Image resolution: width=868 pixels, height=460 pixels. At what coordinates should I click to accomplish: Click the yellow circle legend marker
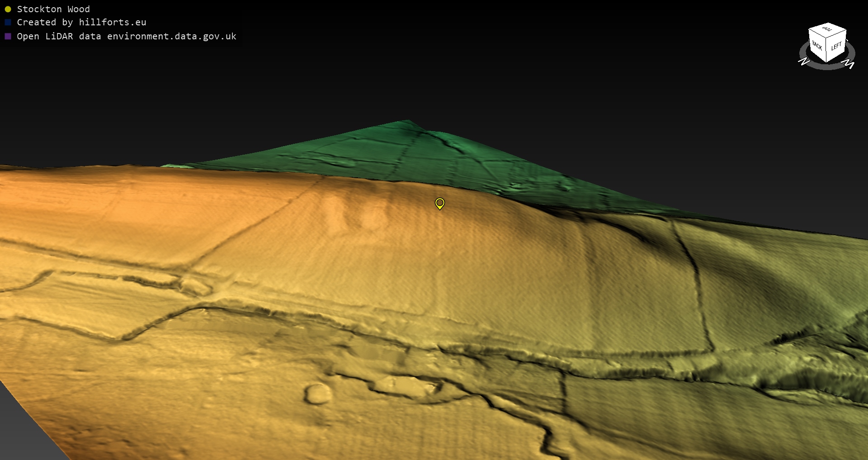8,9
